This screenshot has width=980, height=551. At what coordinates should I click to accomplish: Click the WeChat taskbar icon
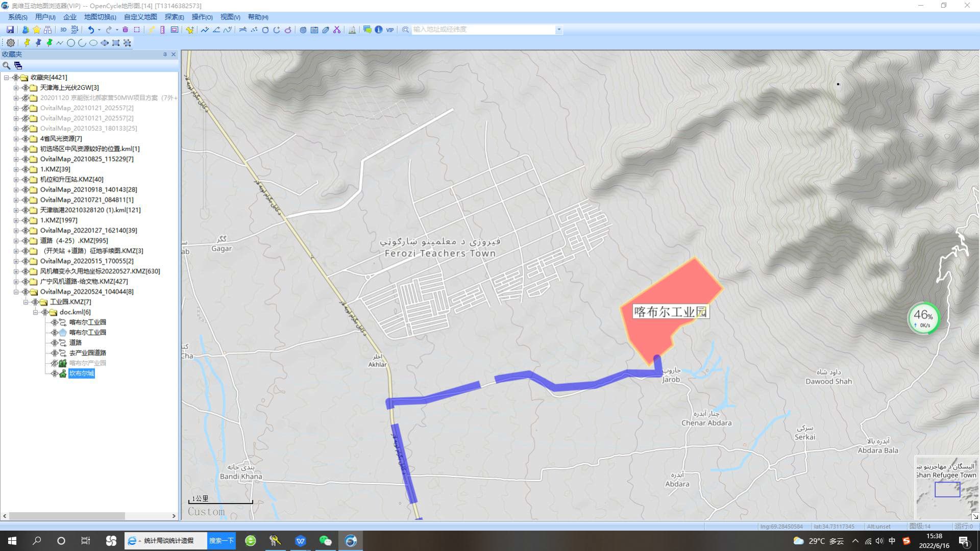pyautogui.click(x=325, y=541)
